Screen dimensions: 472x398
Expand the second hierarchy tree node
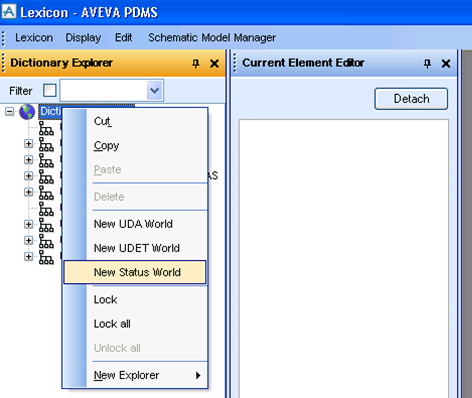coord(29,144)
